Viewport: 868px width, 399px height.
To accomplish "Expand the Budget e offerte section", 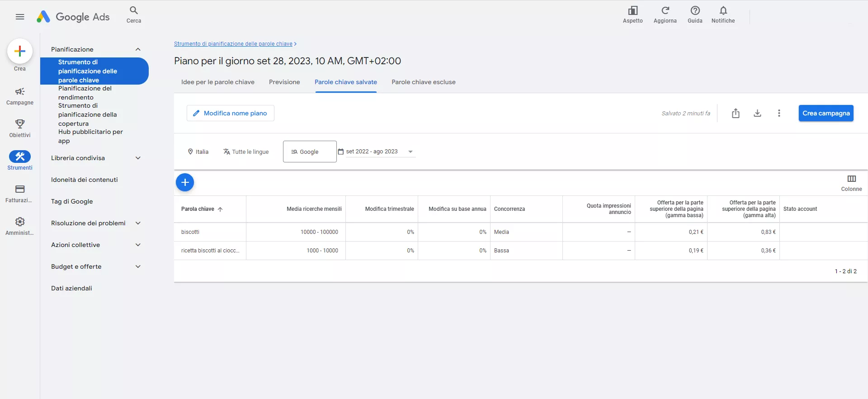I will click(x=138, y=266).
